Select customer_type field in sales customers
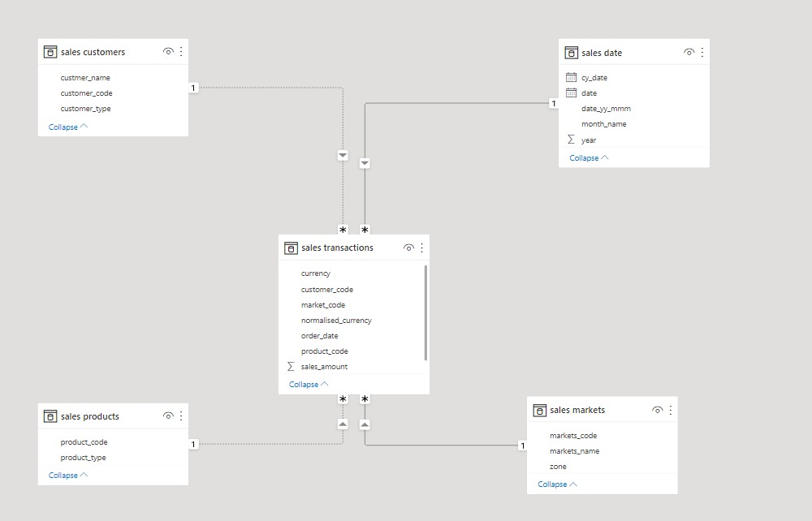Viewport: 812px width, 521px height. [85, 109]
